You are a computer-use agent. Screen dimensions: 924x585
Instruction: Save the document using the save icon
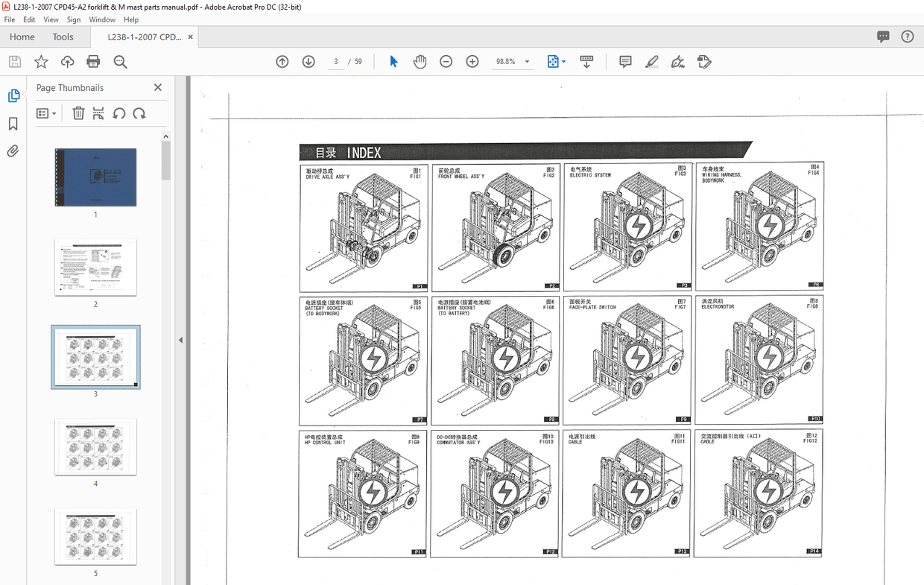click(14, 61)
